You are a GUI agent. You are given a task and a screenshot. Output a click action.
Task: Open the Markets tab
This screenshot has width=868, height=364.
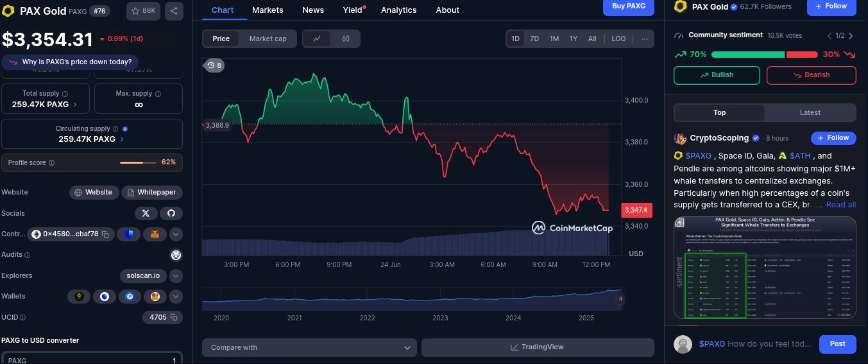tap(268, 10)
